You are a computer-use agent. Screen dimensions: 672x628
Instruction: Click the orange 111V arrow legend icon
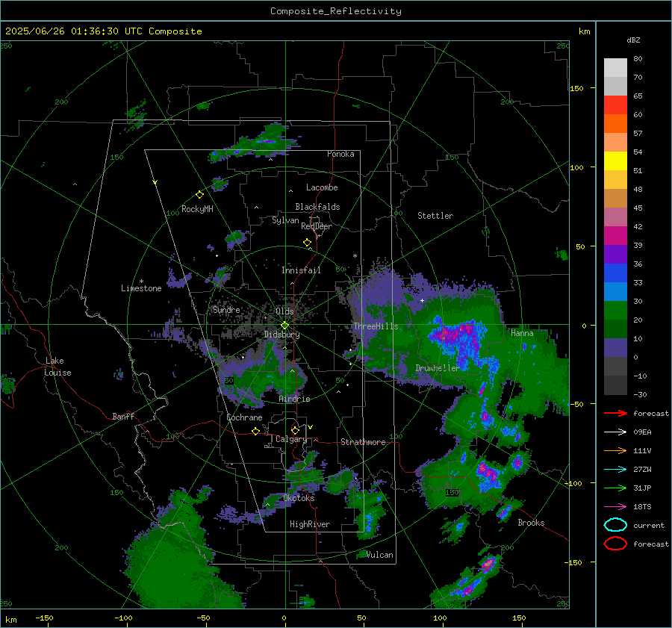coord(615,450)
